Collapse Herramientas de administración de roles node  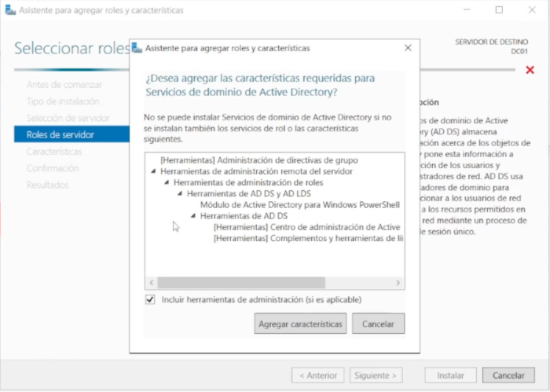pos(167,182)
